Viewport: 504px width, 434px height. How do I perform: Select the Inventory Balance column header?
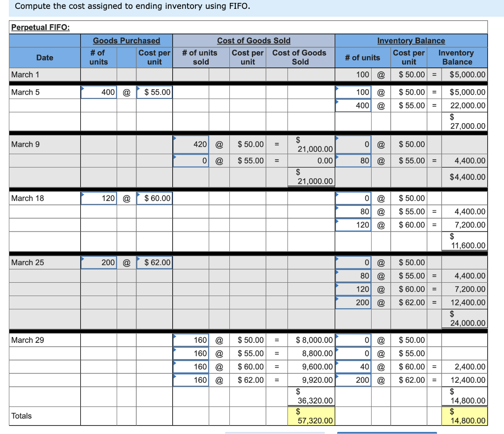[411, 40]
